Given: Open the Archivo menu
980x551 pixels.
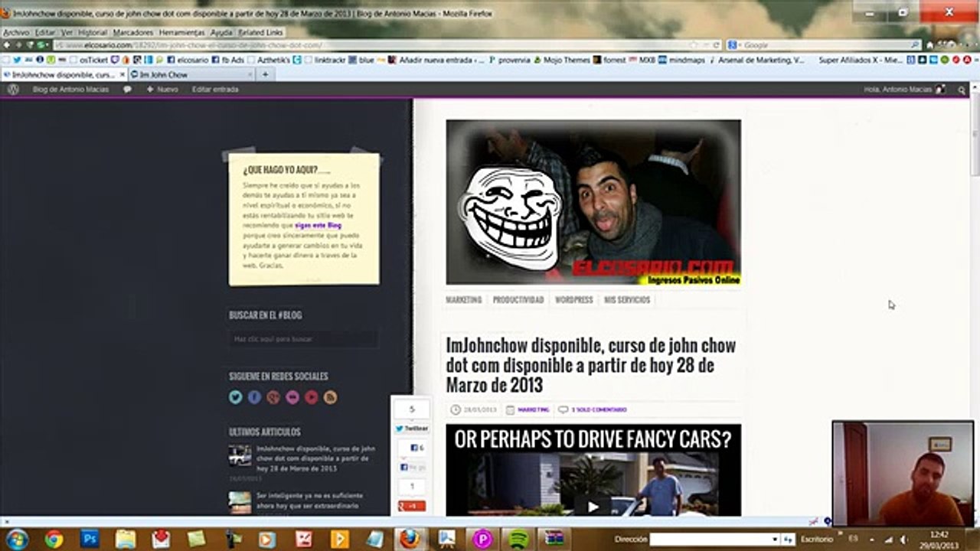Looking at the screenshot, I should coord(16,33).
